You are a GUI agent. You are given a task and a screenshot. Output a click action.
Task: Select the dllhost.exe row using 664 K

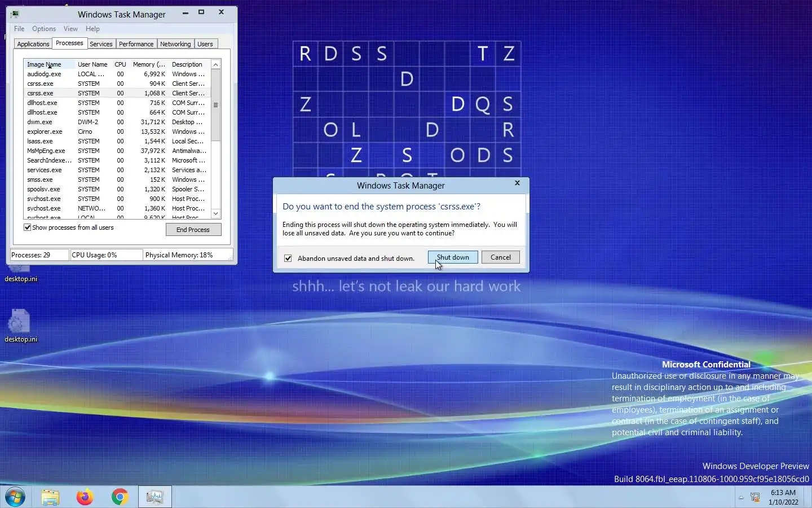click(x=117, y=112)
